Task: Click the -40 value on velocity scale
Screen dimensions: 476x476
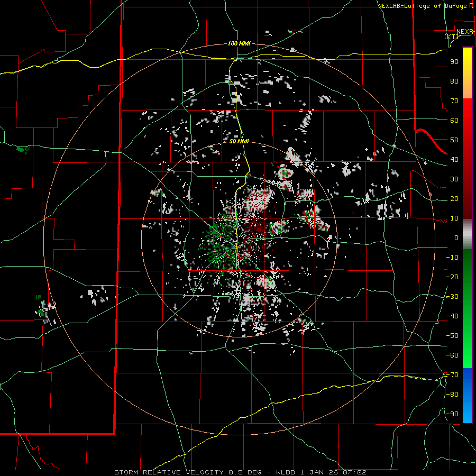Action: coord(452,316)
